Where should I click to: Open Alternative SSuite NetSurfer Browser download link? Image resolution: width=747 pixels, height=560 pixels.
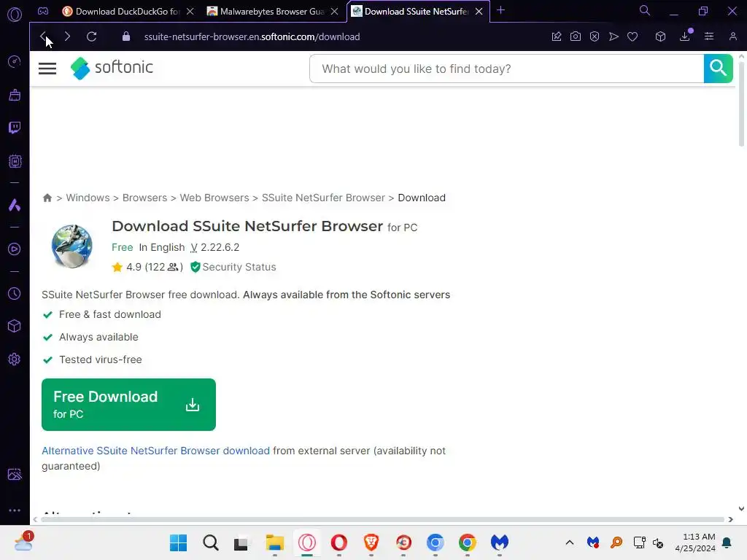[x=155, y=451]
